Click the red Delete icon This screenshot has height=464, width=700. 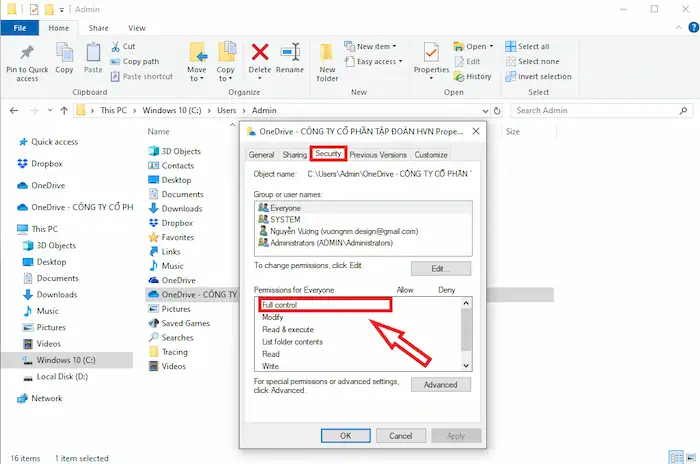pyautogui.click(x=260, y=54)
